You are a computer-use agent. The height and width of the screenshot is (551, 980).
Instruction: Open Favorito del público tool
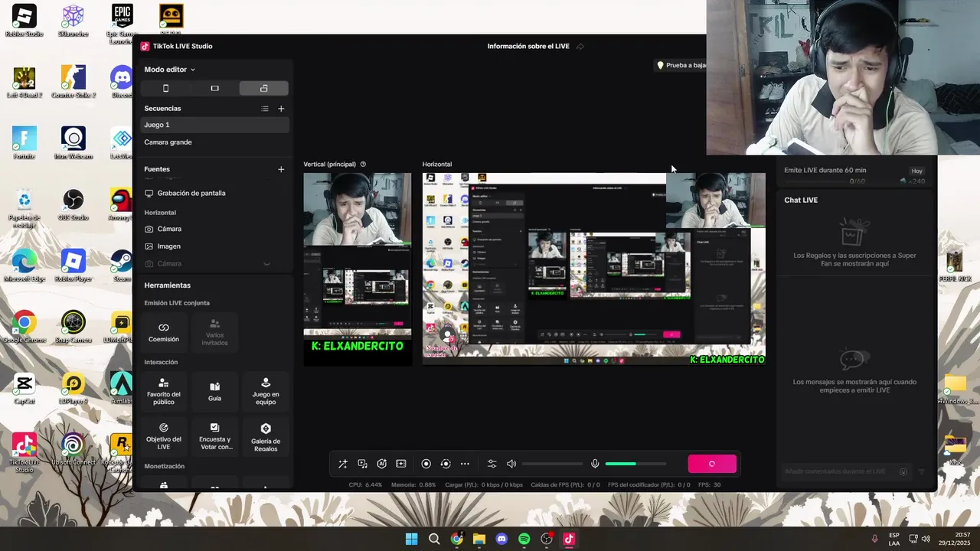point(164,392)
